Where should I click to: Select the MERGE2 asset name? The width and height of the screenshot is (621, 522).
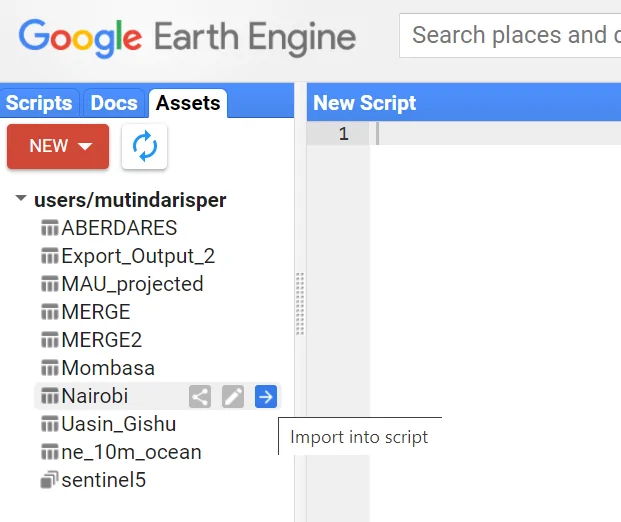point(102,340)
